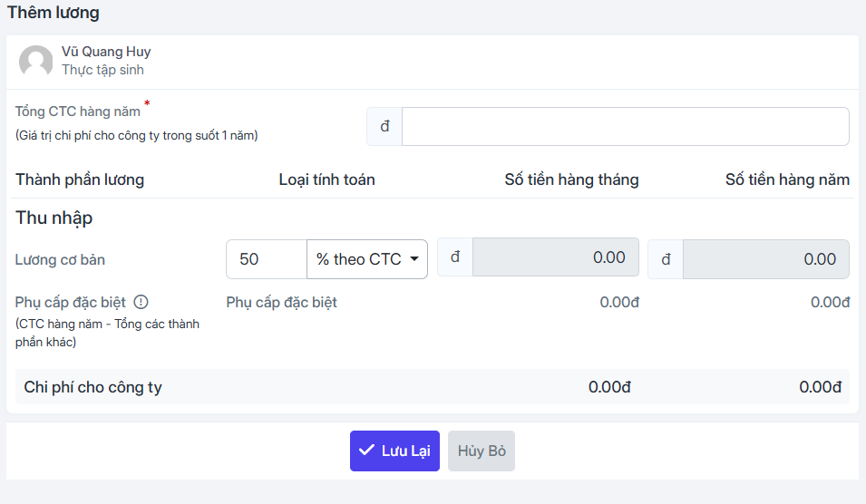Screen dimensions: 866x504
Task: Click the checkmark icon on the Lưu Lại button
Action: click(x=366, y=451)
